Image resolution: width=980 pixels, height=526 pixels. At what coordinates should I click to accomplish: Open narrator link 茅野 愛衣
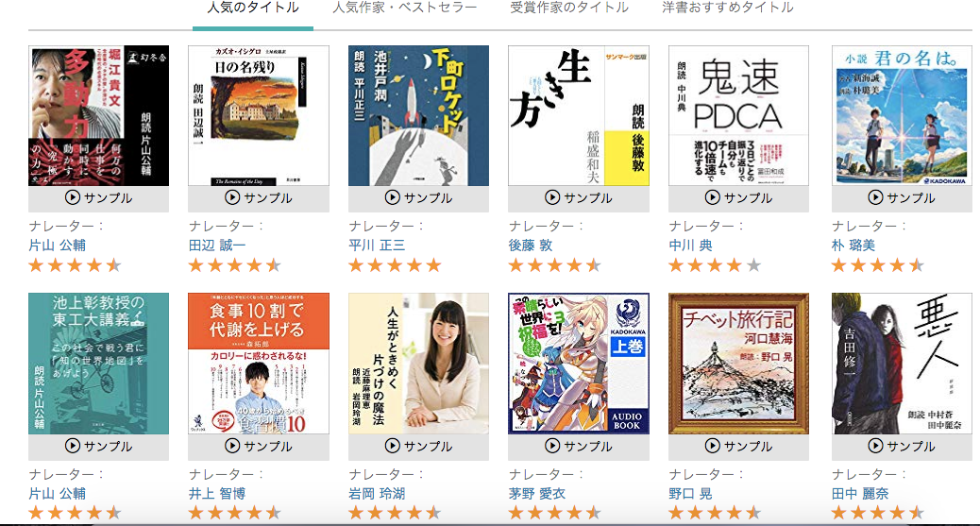click(537, 494)
